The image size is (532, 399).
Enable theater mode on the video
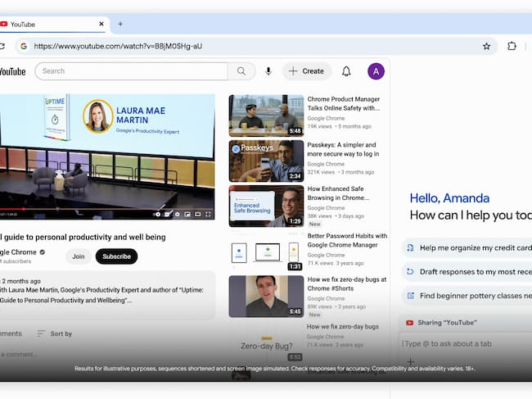pyautogui.click(x=198, y=215)
